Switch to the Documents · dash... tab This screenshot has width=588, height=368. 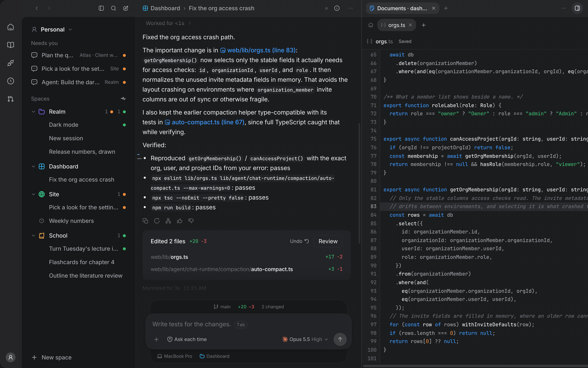pos(402,8)
